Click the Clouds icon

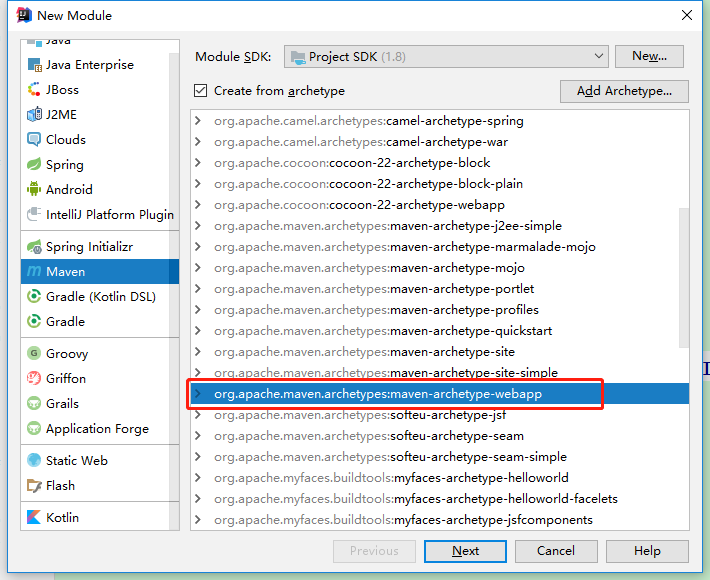[x=34, y=139]
